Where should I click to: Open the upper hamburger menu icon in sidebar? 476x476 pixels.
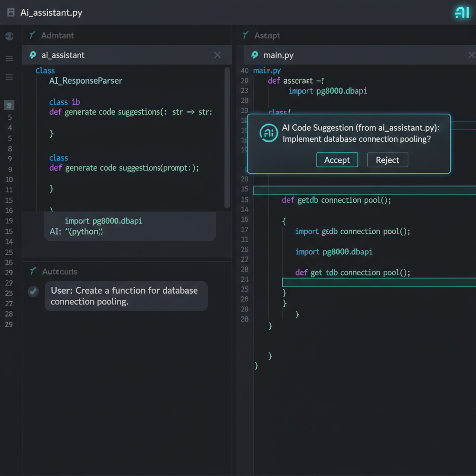click(9, 58)
